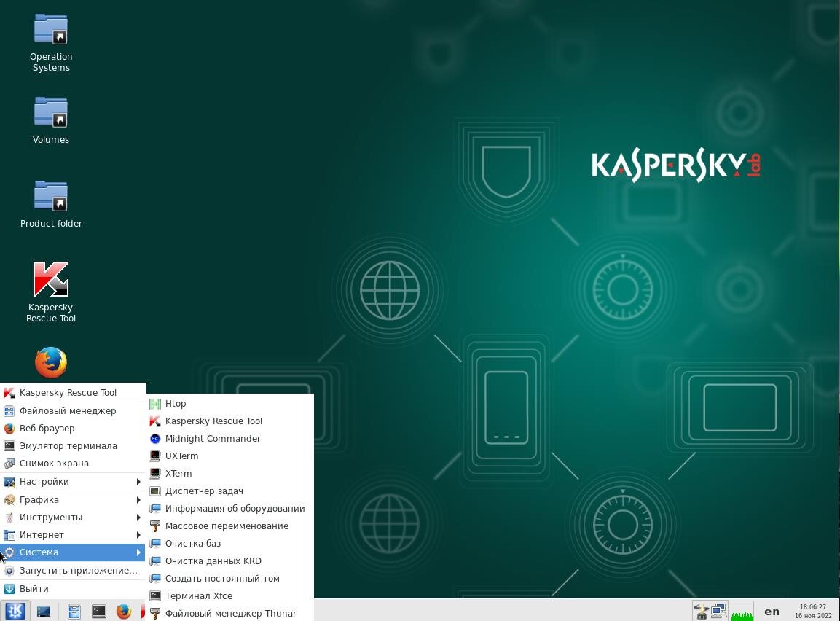This screenshot has width=840, height=621.
Task: Open the Volumes desktop folder
Action: click(x=51, y=120)
